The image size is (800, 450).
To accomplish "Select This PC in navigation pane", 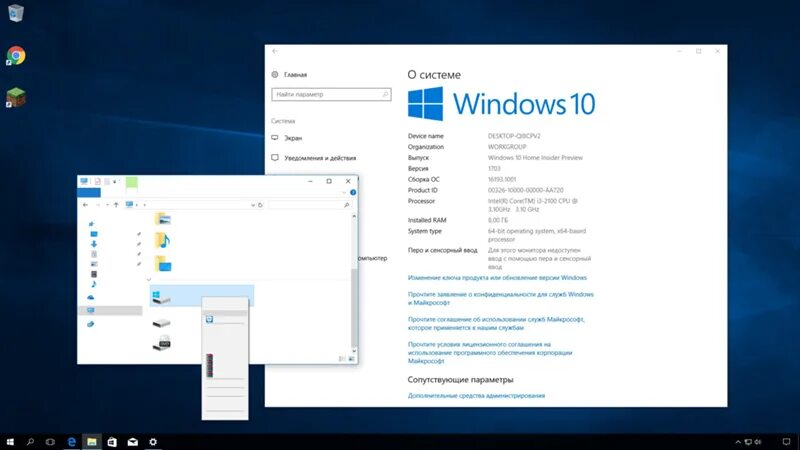I will pos(110,310).
